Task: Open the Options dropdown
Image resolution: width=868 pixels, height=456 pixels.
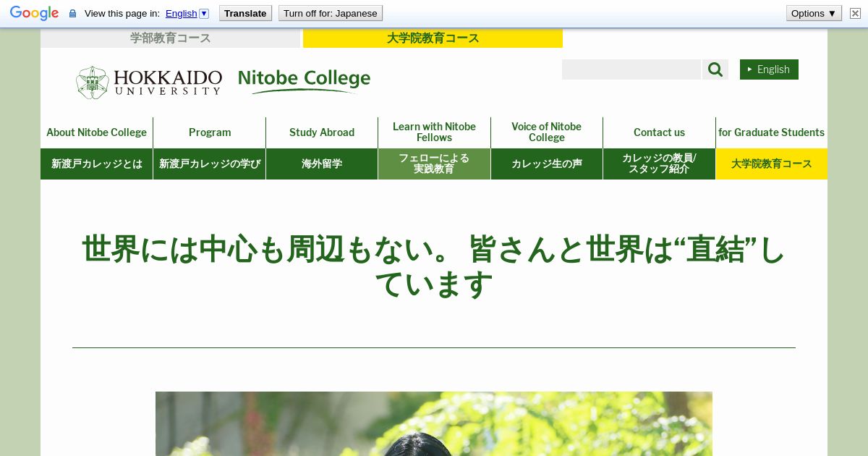Action: [x=814, y=13]
